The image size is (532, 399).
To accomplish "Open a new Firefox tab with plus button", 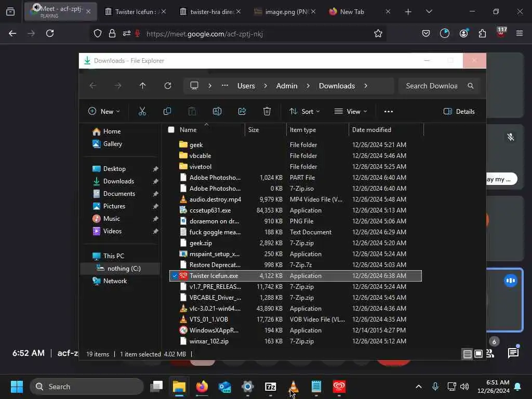I will tap(408, 12).
